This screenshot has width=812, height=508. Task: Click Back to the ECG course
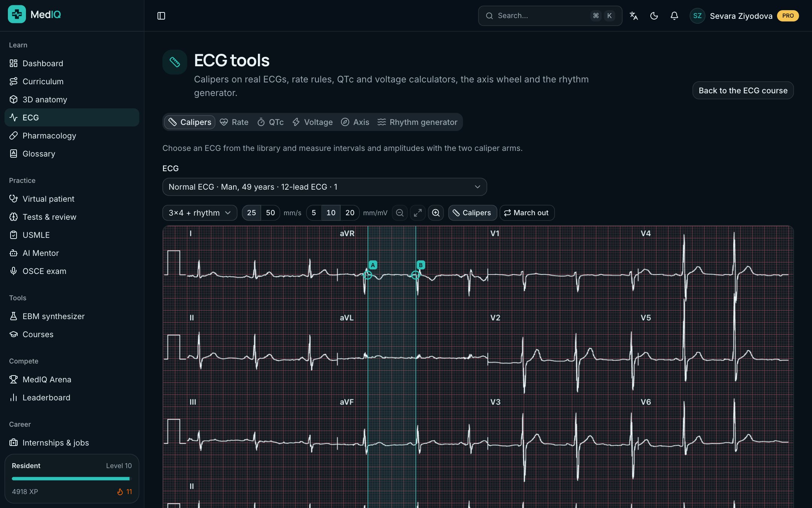tap(743, 91)
